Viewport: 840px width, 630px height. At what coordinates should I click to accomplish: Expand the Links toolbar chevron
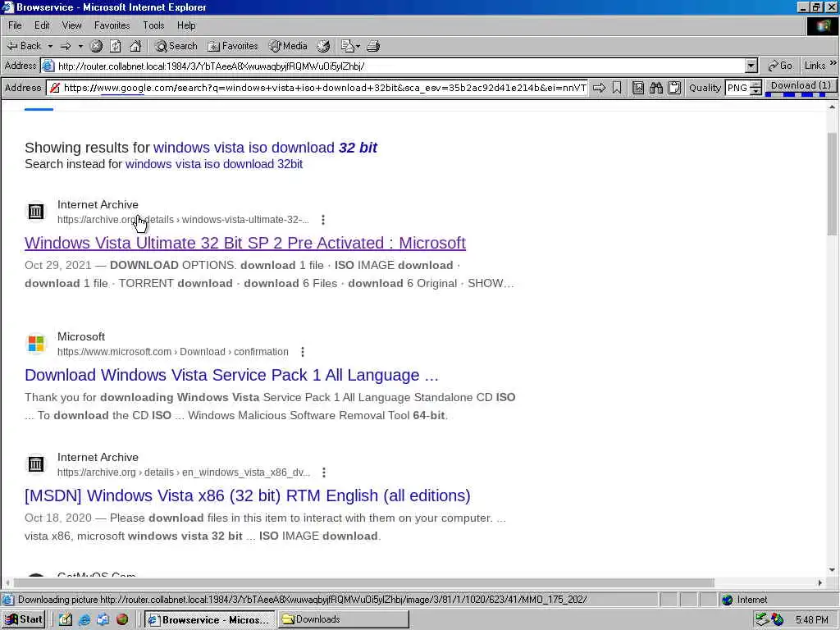tap(833, 63)
